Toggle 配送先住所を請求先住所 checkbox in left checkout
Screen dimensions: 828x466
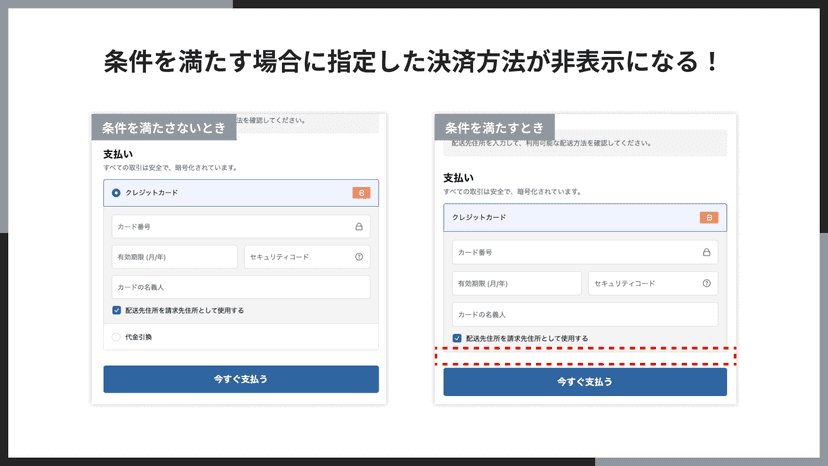click(117, 310)
